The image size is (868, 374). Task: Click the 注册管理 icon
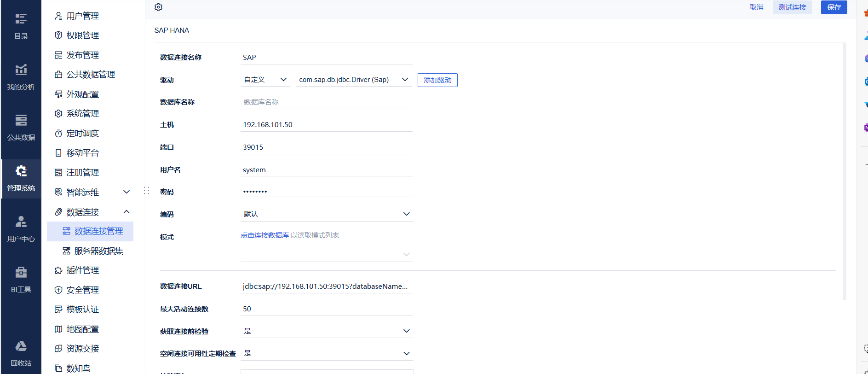point(58,173)
